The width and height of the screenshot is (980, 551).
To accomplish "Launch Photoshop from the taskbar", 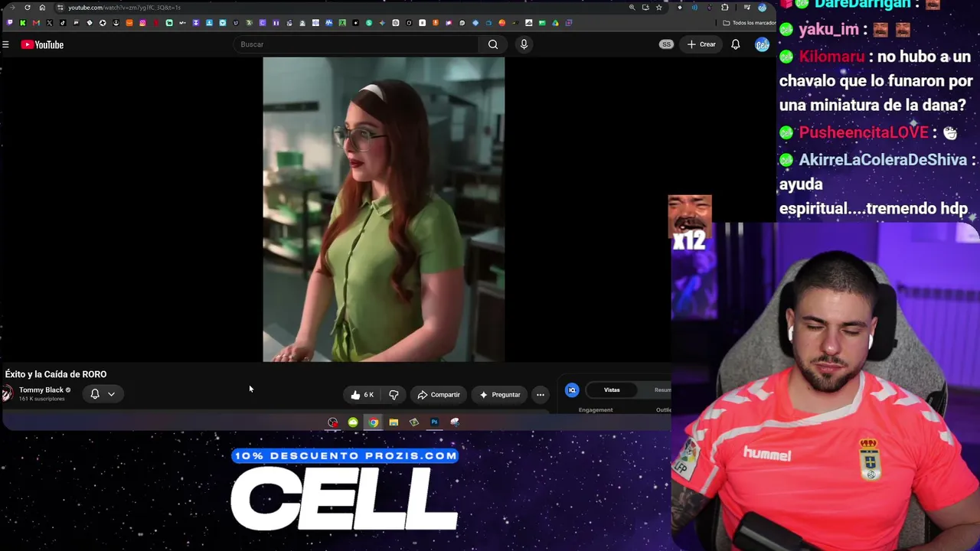I will tap(434, 422).
